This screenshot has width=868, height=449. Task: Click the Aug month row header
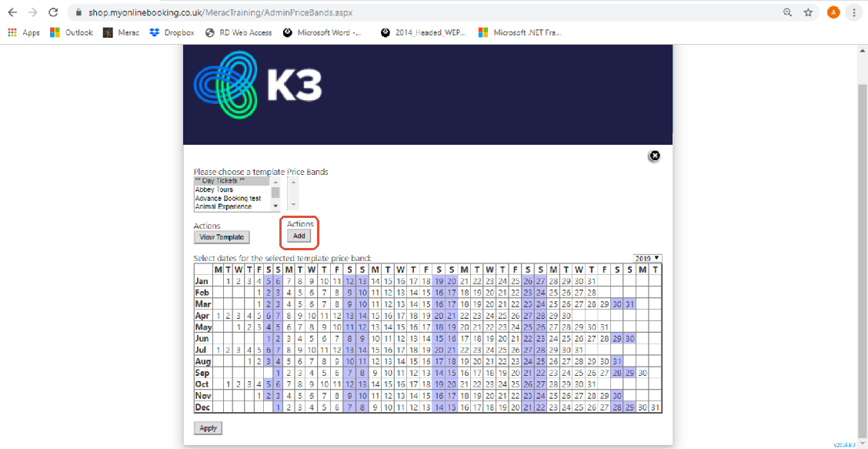(x=203, y=361)
